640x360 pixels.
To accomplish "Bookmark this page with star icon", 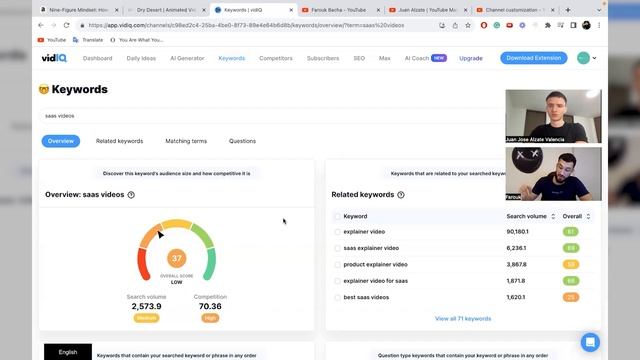I will click(x=468, y=25).
